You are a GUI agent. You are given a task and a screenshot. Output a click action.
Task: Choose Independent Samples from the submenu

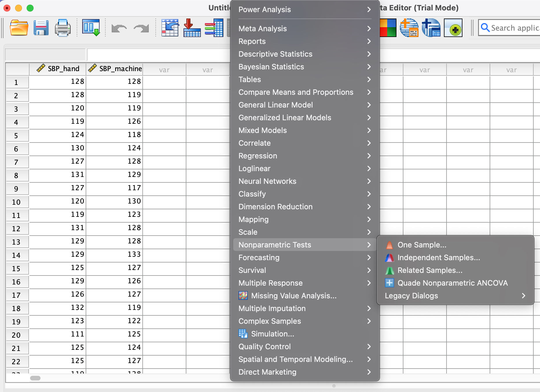coord(438,258)
